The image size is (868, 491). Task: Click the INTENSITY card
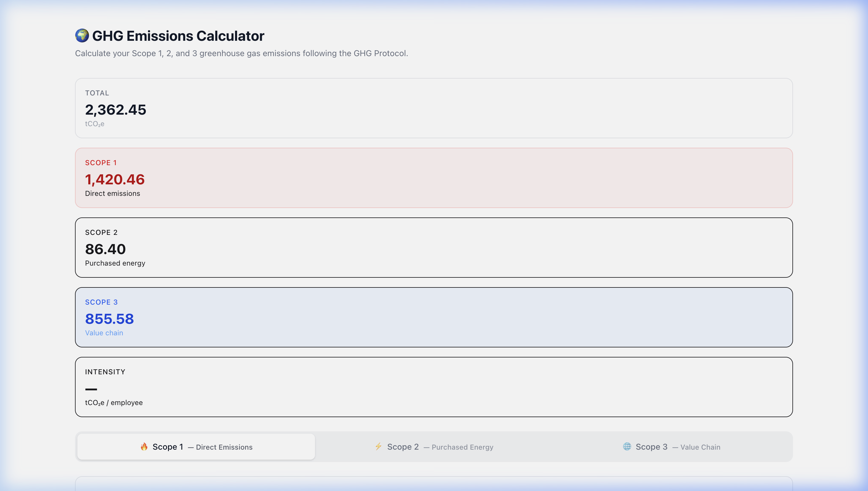coord(434,387)
